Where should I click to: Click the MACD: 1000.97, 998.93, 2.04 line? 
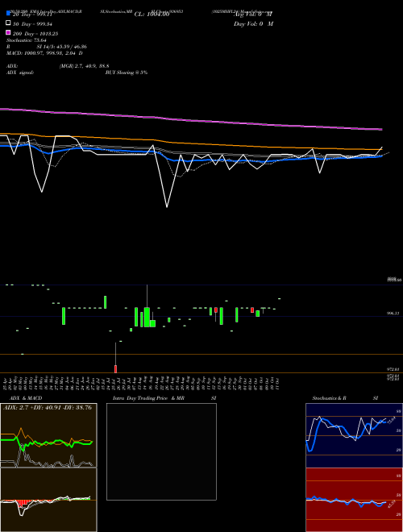click(x=44, y=53)
